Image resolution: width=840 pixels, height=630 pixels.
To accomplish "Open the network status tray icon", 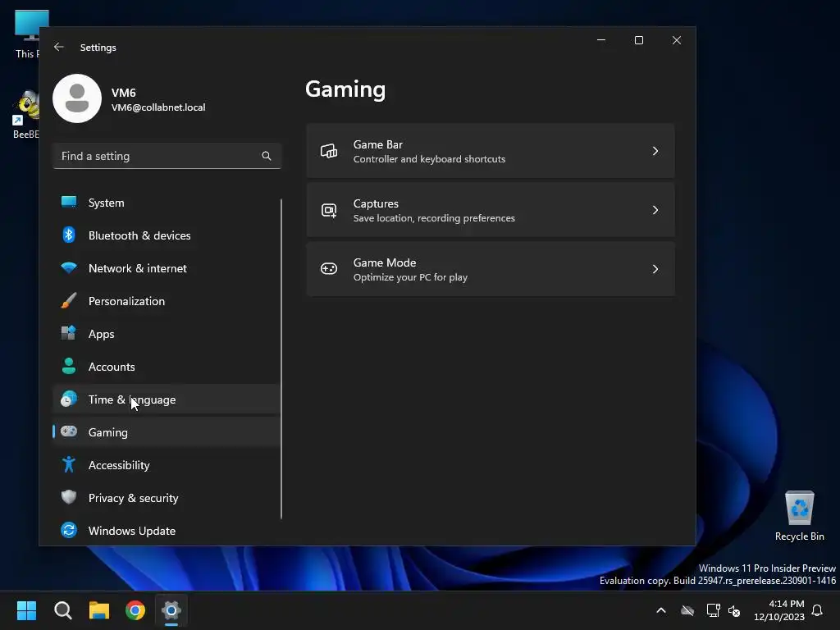I will (713, 610).
